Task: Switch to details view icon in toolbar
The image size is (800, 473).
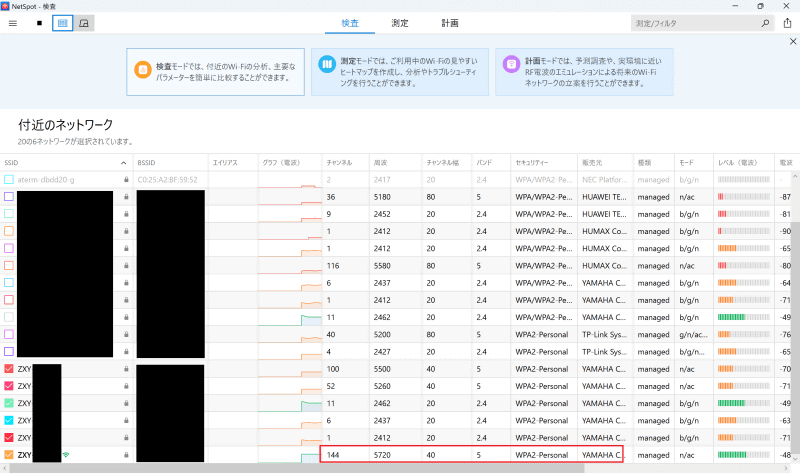Action: pyautogui.click(x=84, y=23)
